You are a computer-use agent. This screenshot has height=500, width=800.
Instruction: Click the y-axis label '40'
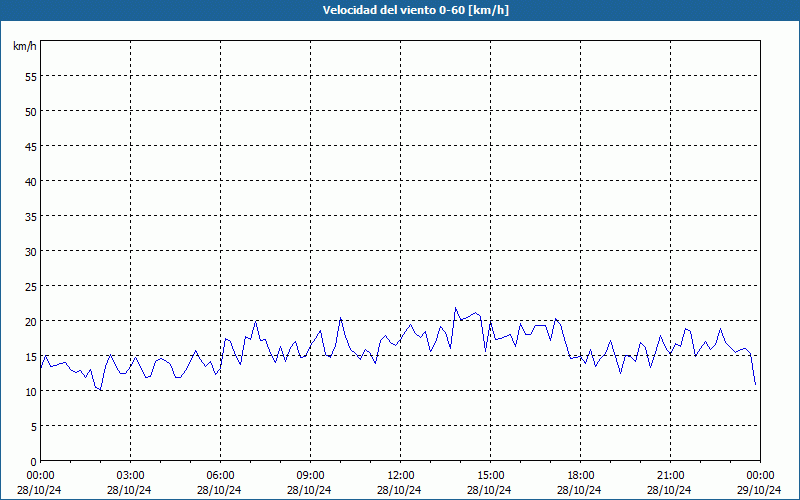click(x=31, y=182)
